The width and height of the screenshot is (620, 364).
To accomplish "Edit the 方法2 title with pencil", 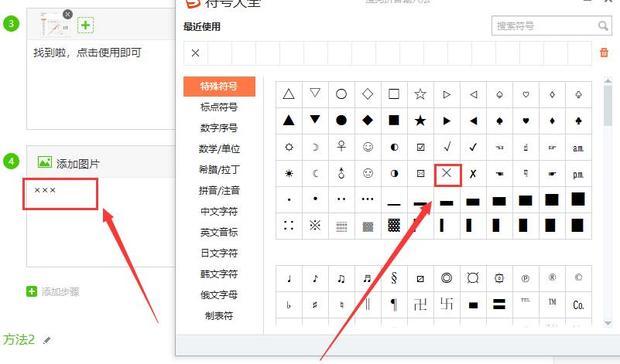I will coord(47,340).
